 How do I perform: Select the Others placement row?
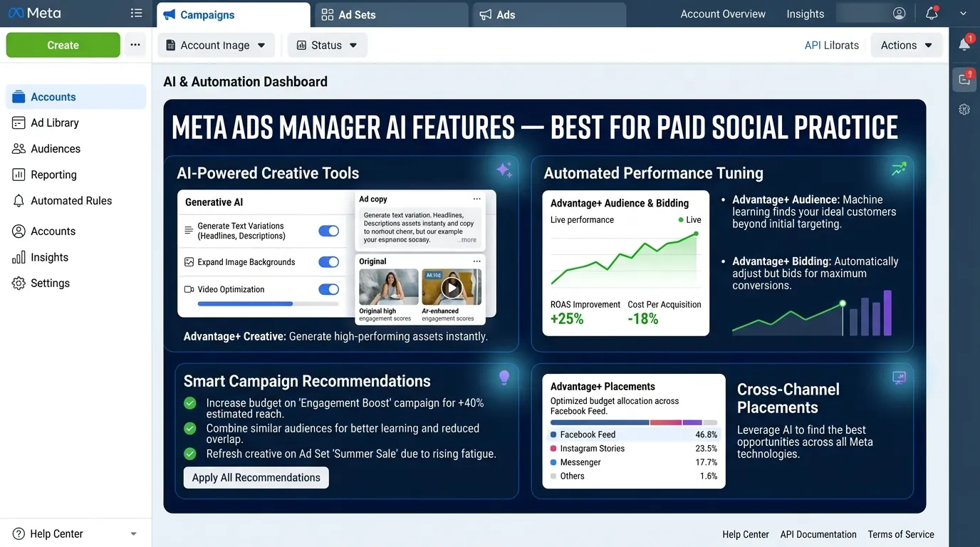634,476
